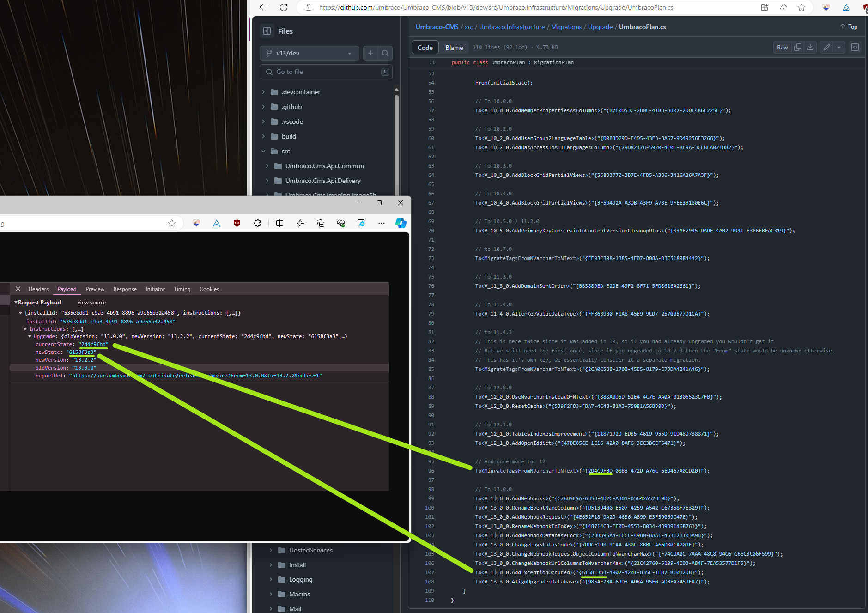Collapse the instructions node in payload
Image resolution: width=868 pixels, height=613 pixels.
(x=25, y=329)
